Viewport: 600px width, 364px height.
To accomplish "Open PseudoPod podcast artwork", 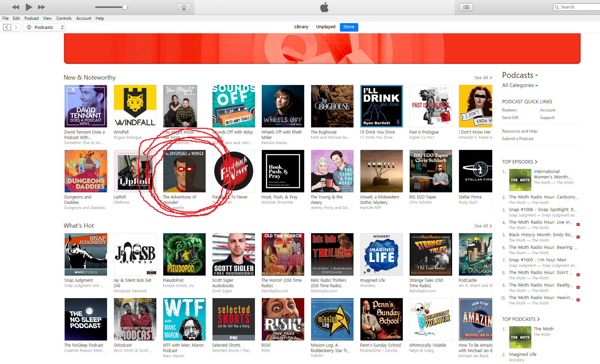I will coord(184,254).
